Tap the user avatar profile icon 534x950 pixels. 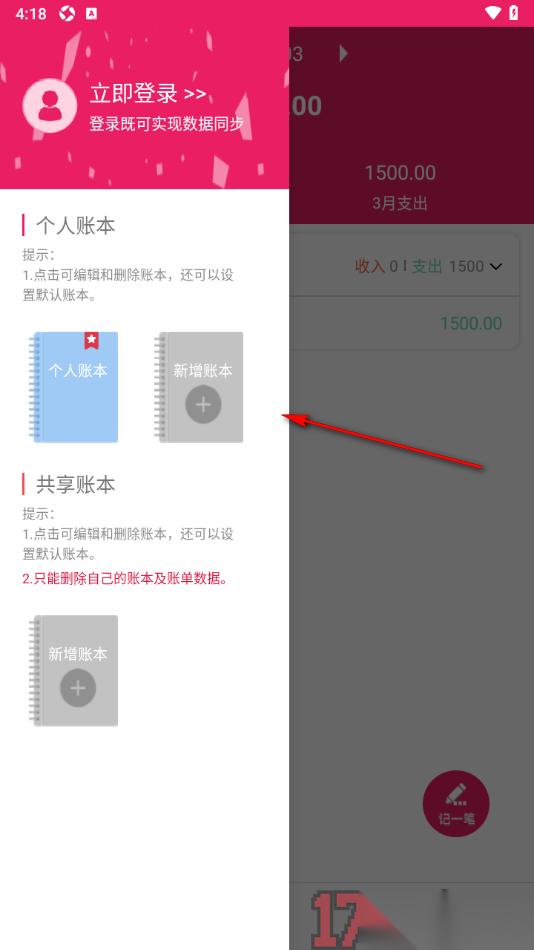(x=49, y=106)
